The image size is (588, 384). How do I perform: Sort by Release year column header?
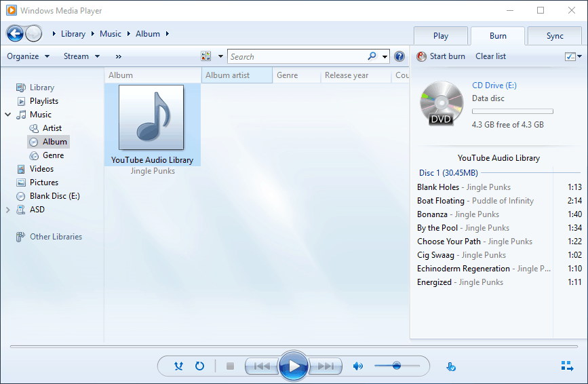pos(355,75)
